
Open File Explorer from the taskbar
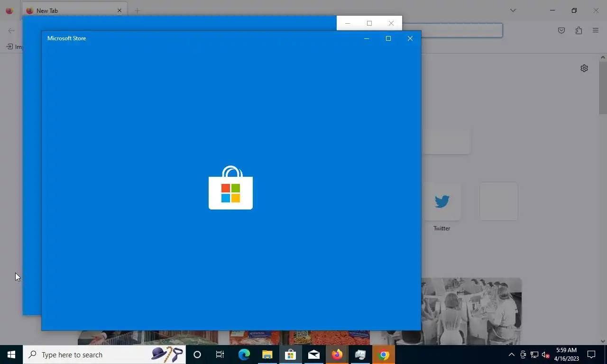click(x=267, y=355)
